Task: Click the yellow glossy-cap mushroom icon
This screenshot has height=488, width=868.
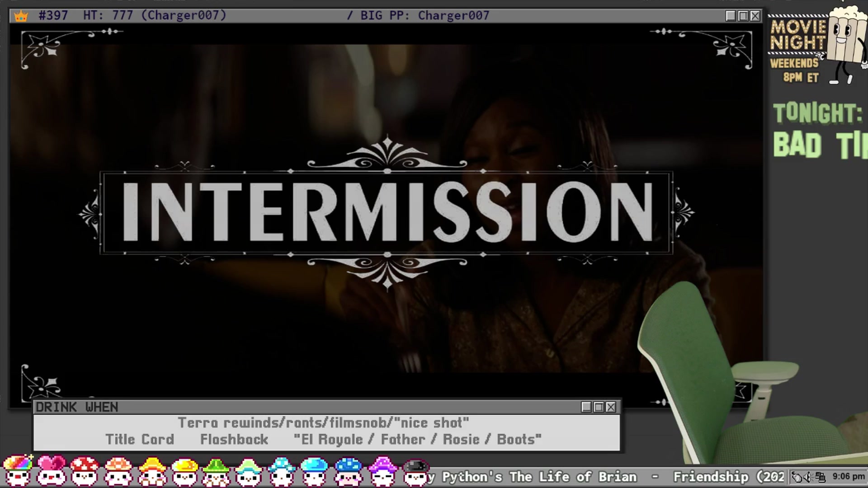Action: pyautogui.click(x=185, y=471)
